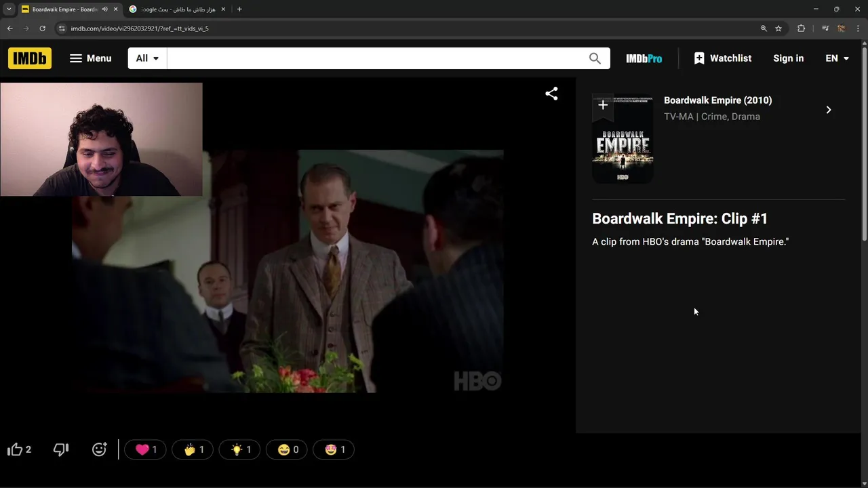Click the thumbs-down dislike icon

click(x=61, y=449)
